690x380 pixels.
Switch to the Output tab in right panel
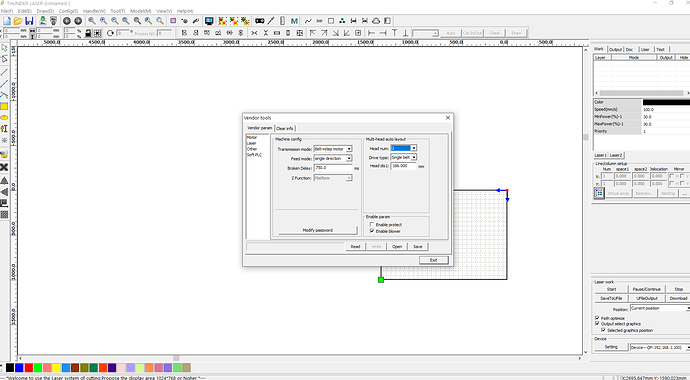click(615, 50)
